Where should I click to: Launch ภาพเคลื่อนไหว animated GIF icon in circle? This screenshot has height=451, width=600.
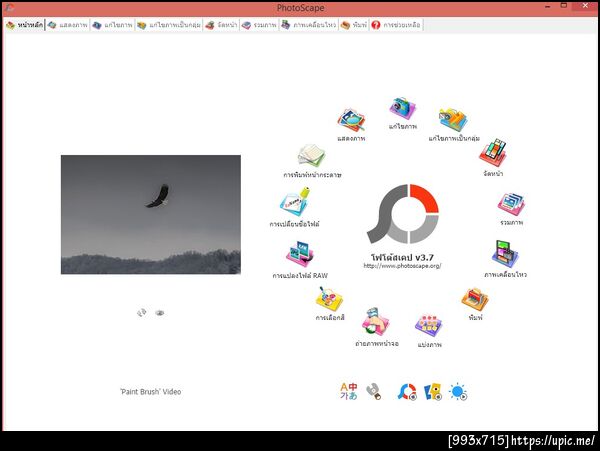[x=505, y=254]
